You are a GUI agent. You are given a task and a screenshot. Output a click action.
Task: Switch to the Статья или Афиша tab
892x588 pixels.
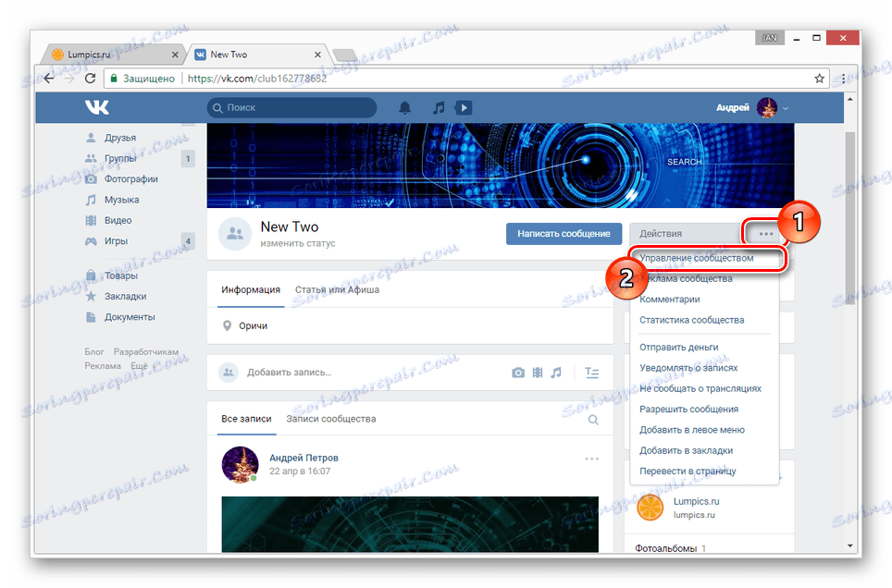click(x=337, y=290)
